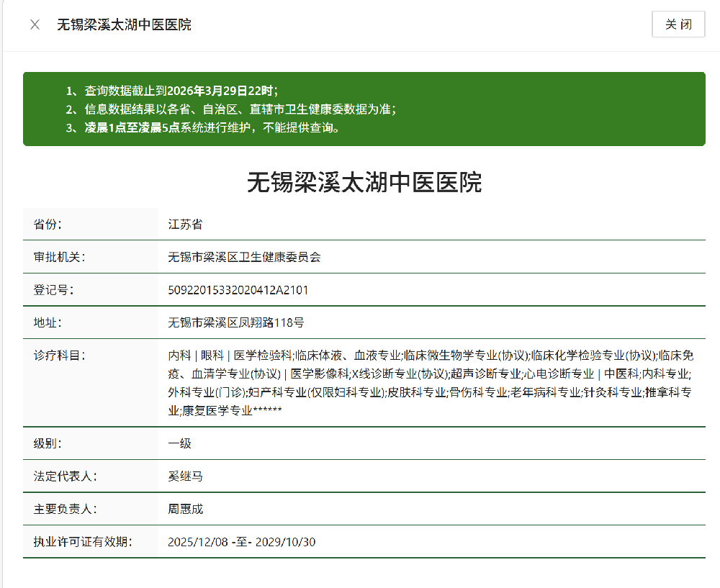
Task: Click notice line 信息数据结果以各省、自治区
Action: coord(240,109)
